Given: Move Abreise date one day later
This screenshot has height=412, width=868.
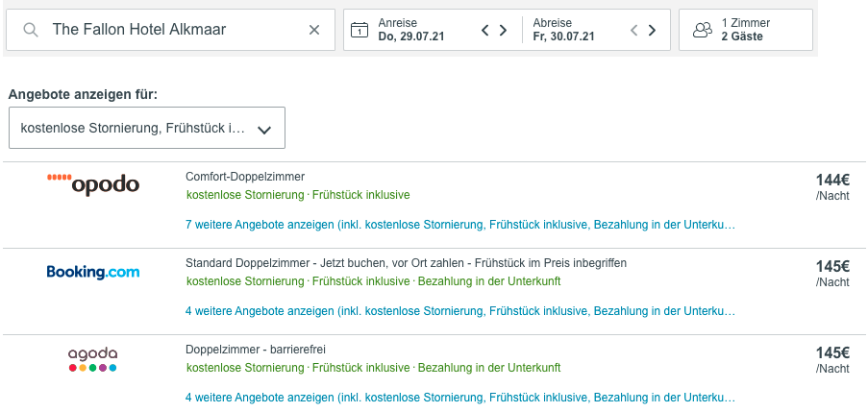Looking at the screenshot, I should pos(652,30).
